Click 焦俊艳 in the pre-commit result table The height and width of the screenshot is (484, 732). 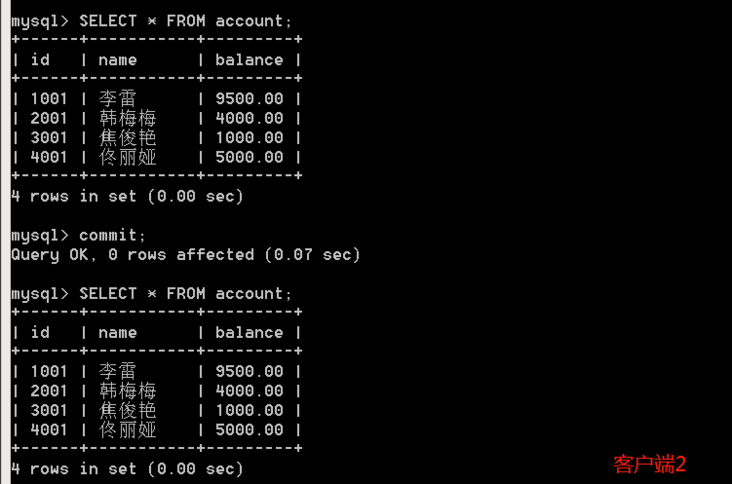[127, 138]
